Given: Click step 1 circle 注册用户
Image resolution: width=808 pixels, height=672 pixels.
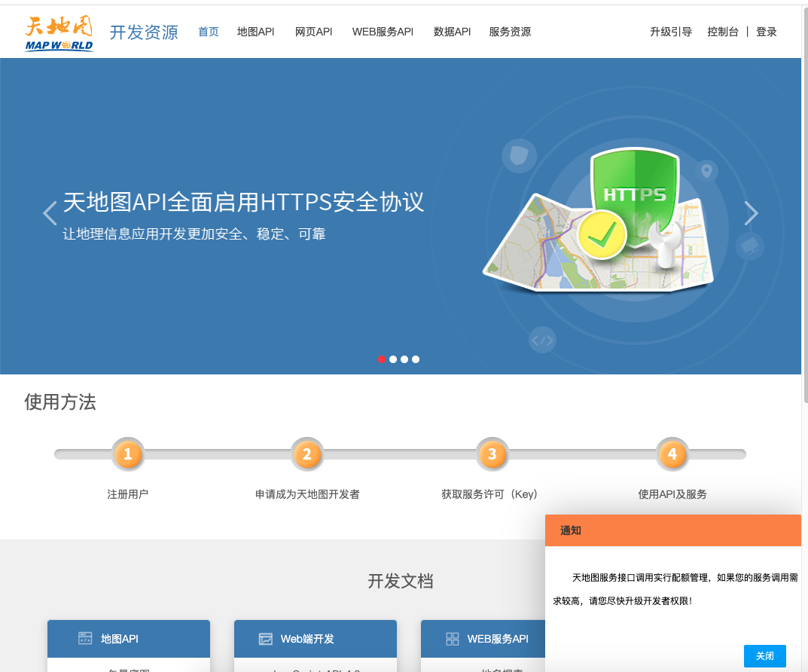Looking at the screenshot, I should (x=127, y=454).
